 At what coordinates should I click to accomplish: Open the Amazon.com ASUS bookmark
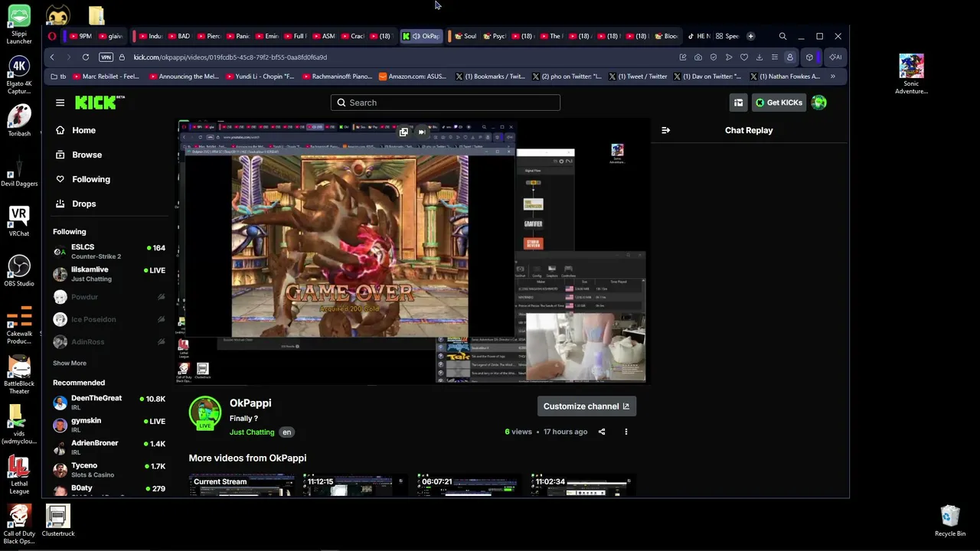[413, 77]
